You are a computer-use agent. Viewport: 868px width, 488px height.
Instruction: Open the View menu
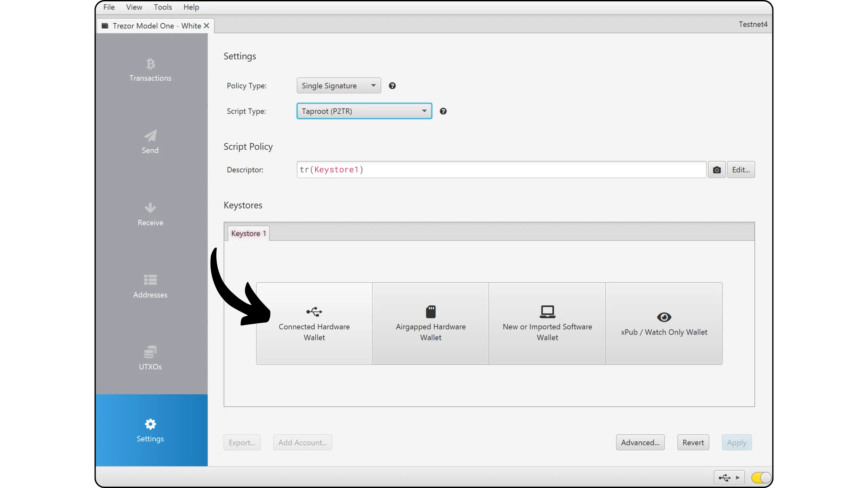coord(134,7)
